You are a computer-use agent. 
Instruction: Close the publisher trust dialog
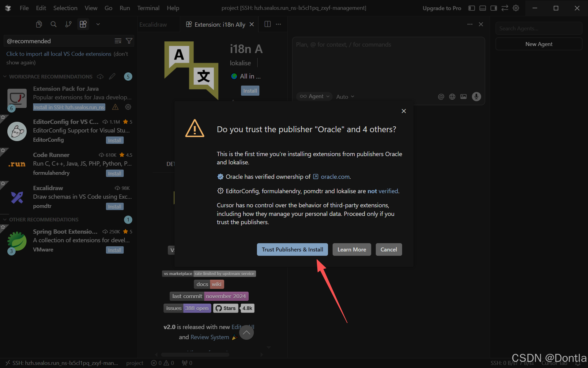[x=404, y=111]
